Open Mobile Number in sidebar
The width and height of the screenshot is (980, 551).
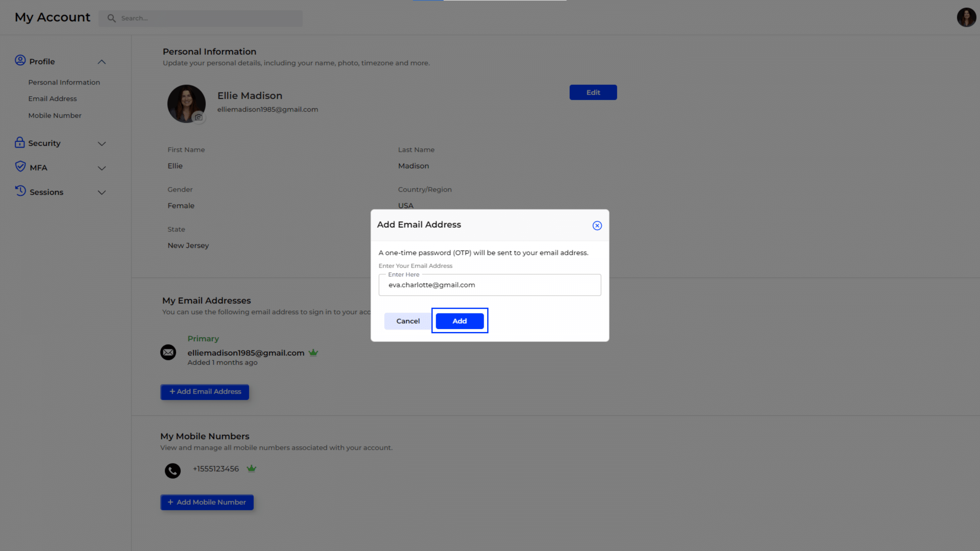pos(55,116)
